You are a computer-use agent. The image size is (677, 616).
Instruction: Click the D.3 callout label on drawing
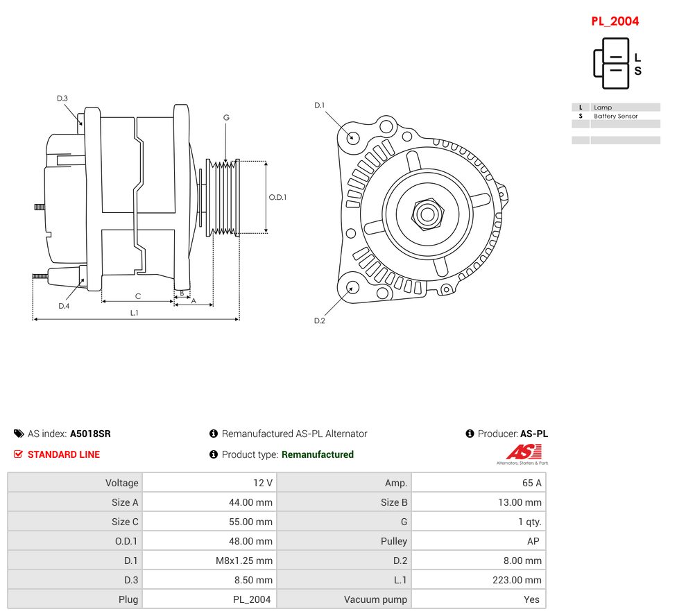pos(62,98)
